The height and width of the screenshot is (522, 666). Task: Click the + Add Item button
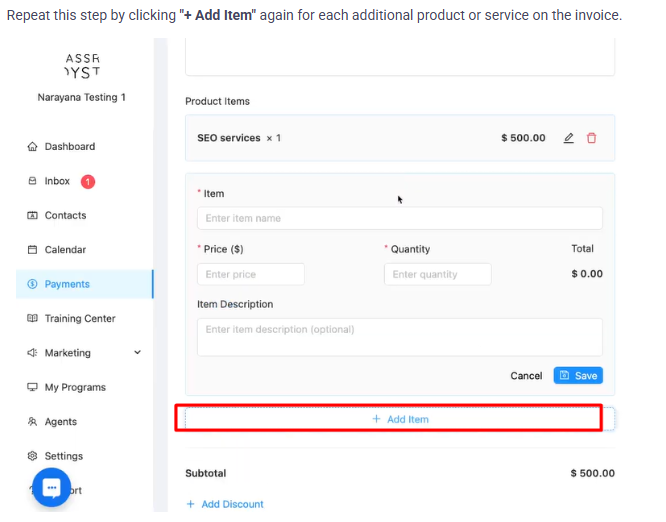click(400, 419)
